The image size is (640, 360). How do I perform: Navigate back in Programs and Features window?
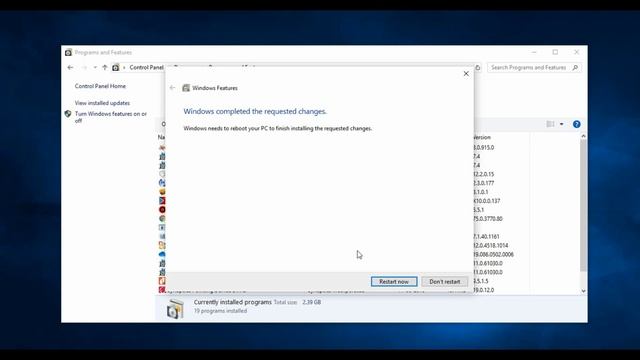pyautogui.click(x=70, y=67)
